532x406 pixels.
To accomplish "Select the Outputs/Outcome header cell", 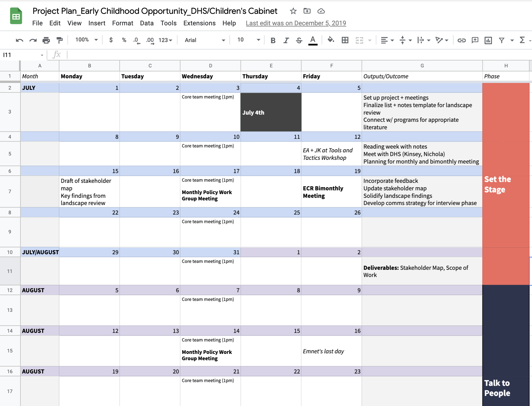I will (x=422, y=76).
